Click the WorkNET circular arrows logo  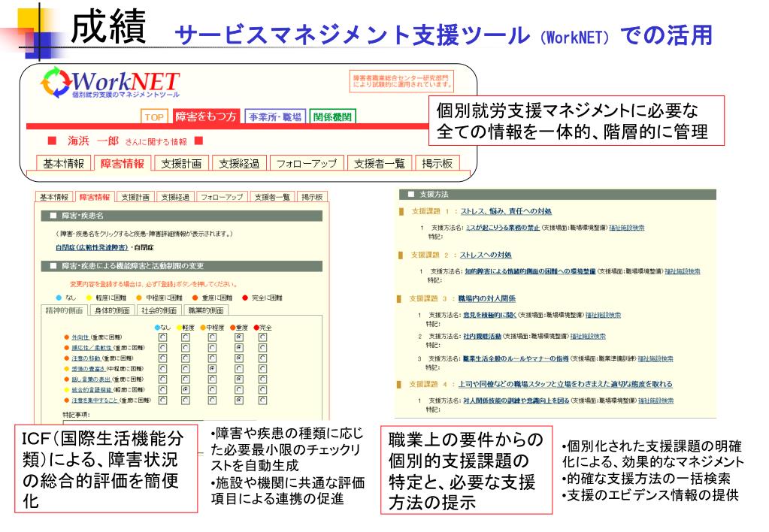pyautogui.click(x=56, y=82)
